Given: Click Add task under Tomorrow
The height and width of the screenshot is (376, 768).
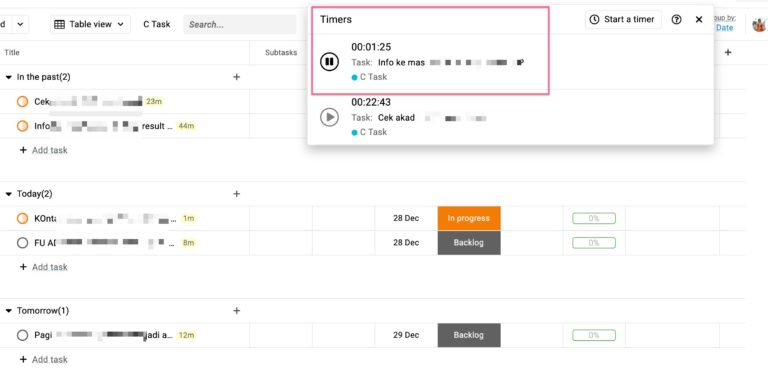Looking at the screenshot, I should point(44,360).
